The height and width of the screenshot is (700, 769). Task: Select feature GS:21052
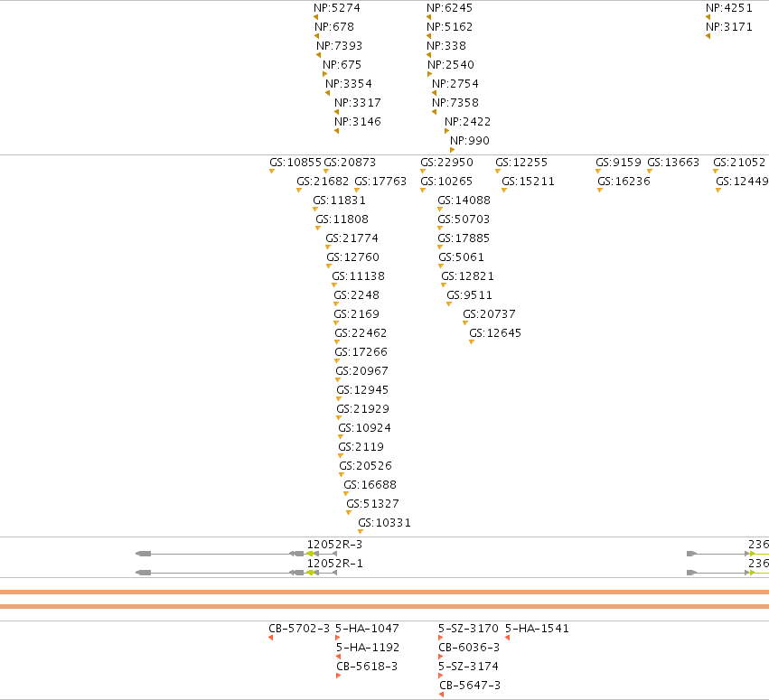coord(739,163)
